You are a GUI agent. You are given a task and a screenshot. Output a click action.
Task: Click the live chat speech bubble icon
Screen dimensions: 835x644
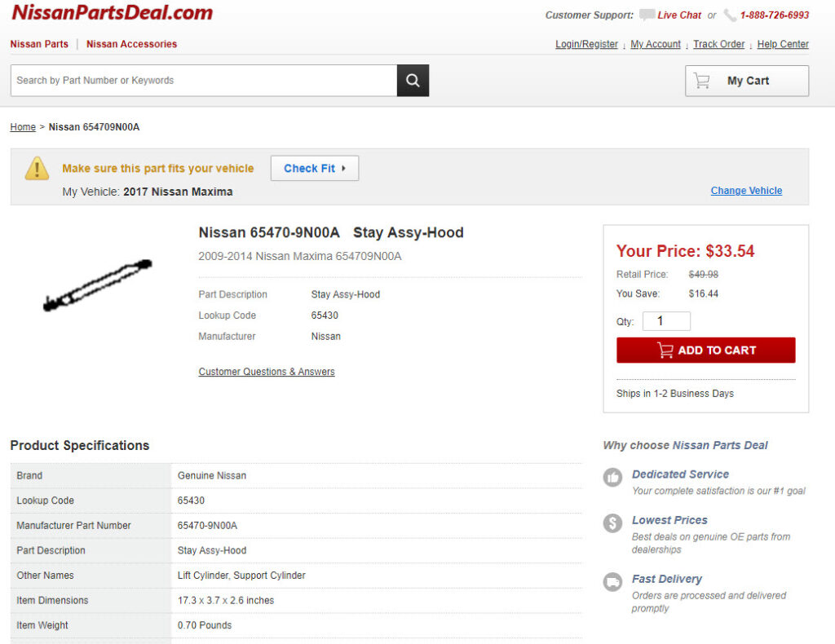click(x=647, y=15)
